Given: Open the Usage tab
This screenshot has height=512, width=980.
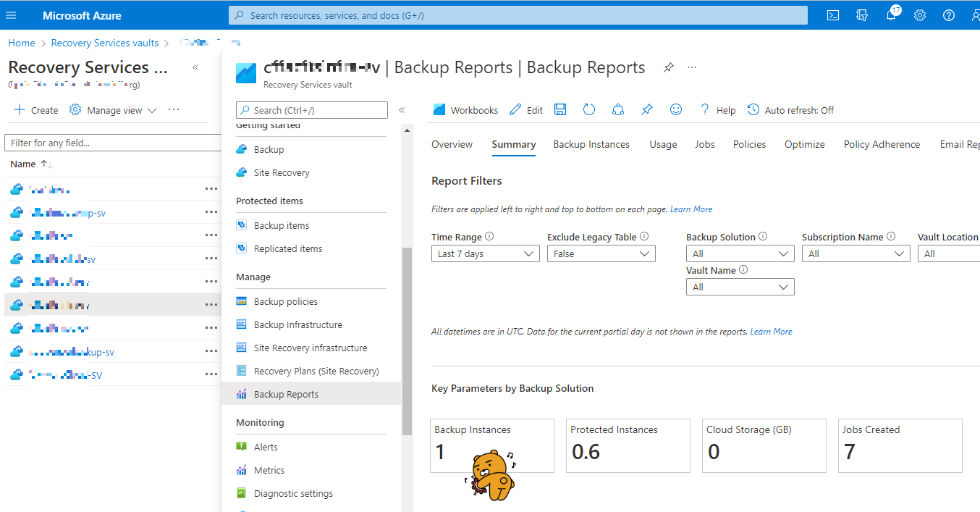Looking at the screenshot, I should click(x=663, y=144).
